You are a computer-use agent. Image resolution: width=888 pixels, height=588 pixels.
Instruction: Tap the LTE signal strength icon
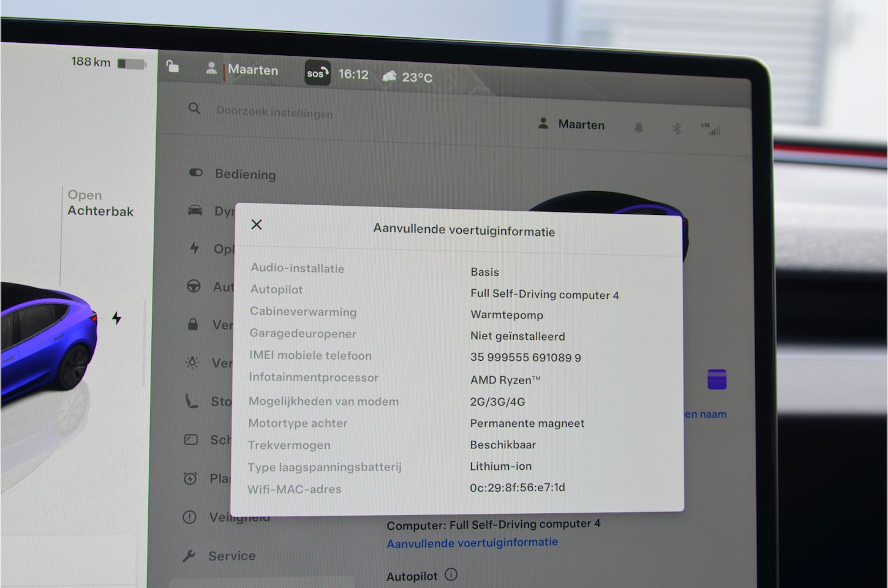(711, 129)
